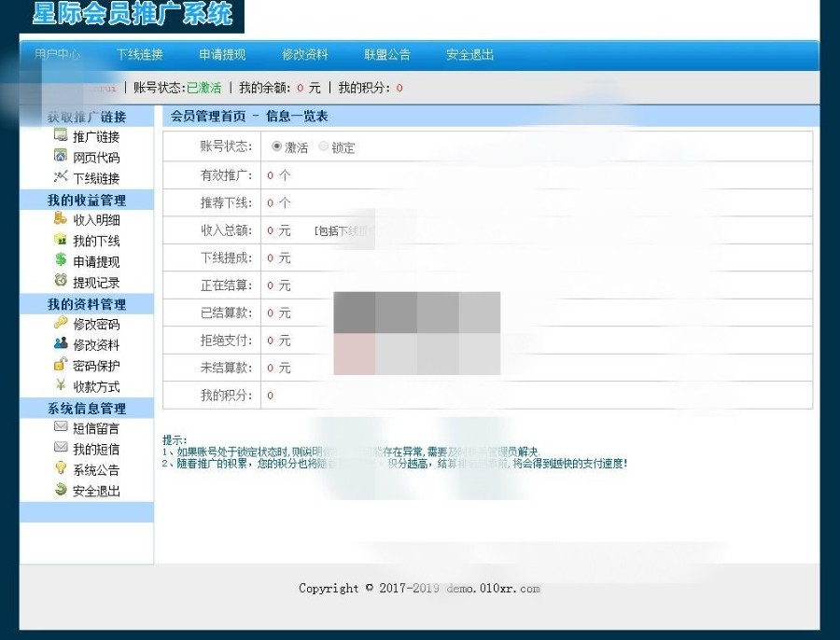Click the 网页代码 house icon
The image size is (840, 640).
[61, 156]
